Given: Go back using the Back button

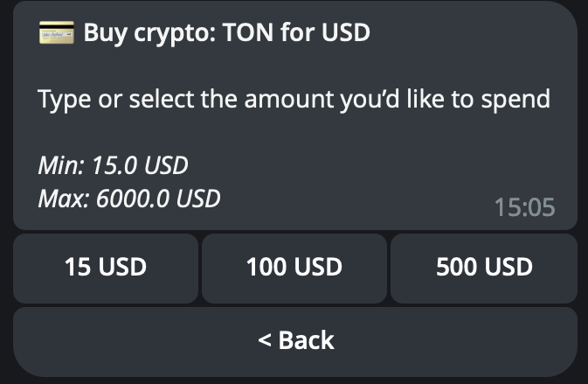Looking at the screenshot, I should tap(295, 339).
